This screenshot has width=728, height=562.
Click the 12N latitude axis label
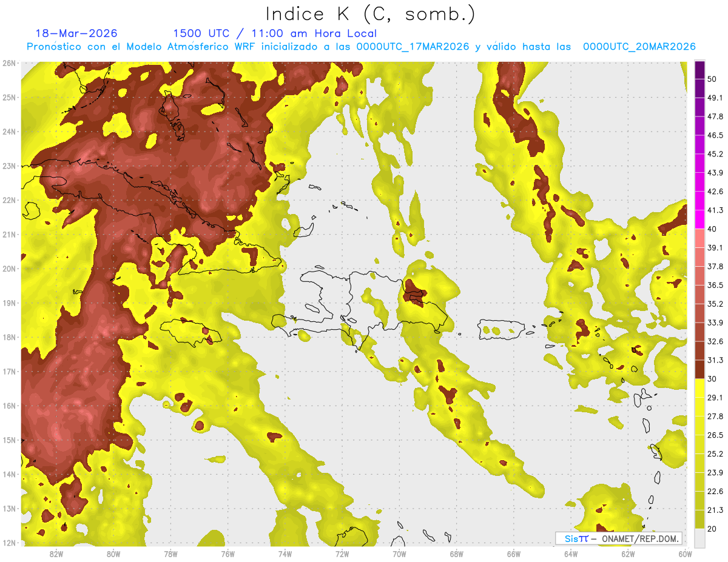pyautogui.click(x=9, y=543)
